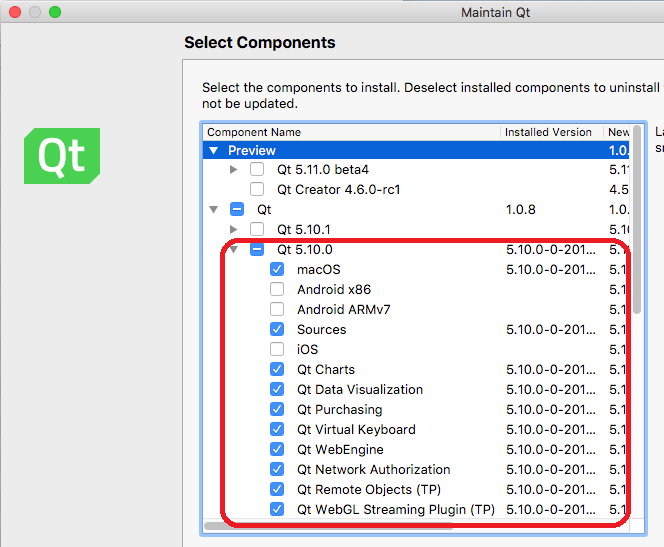Screen dimensions: 664x547
Task: Select the iOS row label
Action: (307, 349)
